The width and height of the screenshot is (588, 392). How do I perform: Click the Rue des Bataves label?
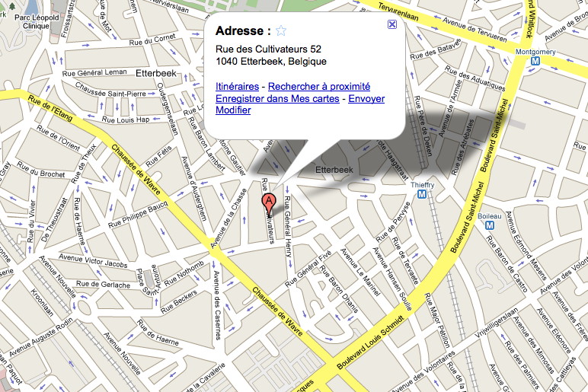435,49
